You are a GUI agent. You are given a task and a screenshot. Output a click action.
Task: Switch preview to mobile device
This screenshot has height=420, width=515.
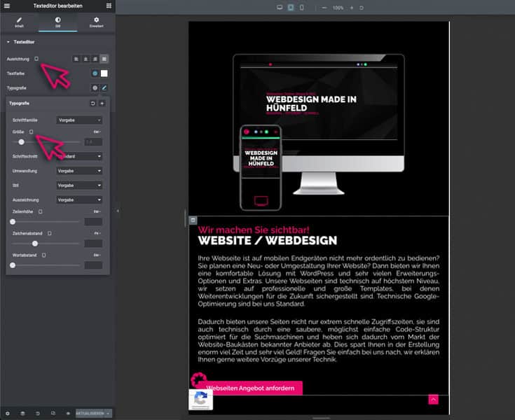click(302, 8)
